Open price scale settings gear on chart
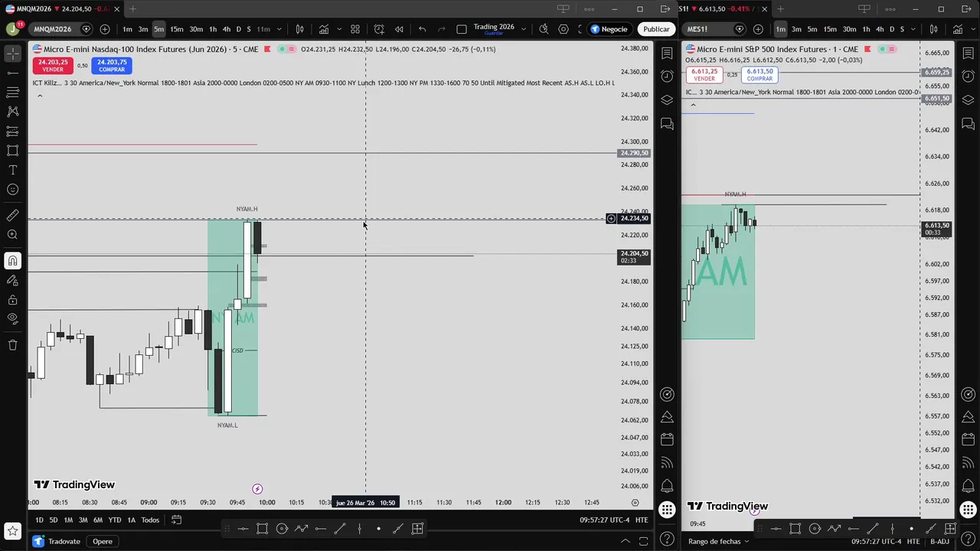Viewport: 980px width, 551px height. point(635,503)
